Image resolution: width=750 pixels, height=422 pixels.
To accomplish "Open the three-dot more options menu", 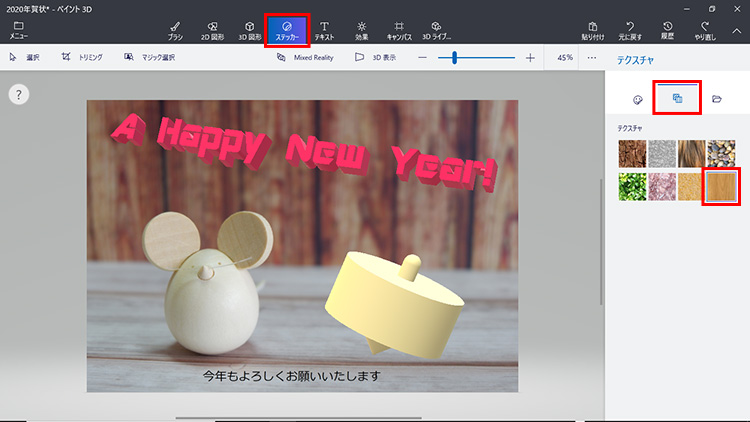I will tap(591, 58).
